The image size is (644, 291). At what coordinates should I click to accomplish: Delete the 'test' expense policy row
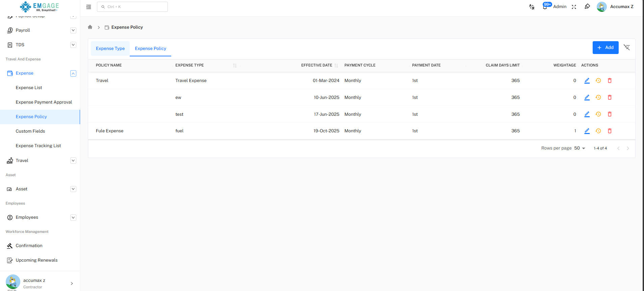click(610, 114)
